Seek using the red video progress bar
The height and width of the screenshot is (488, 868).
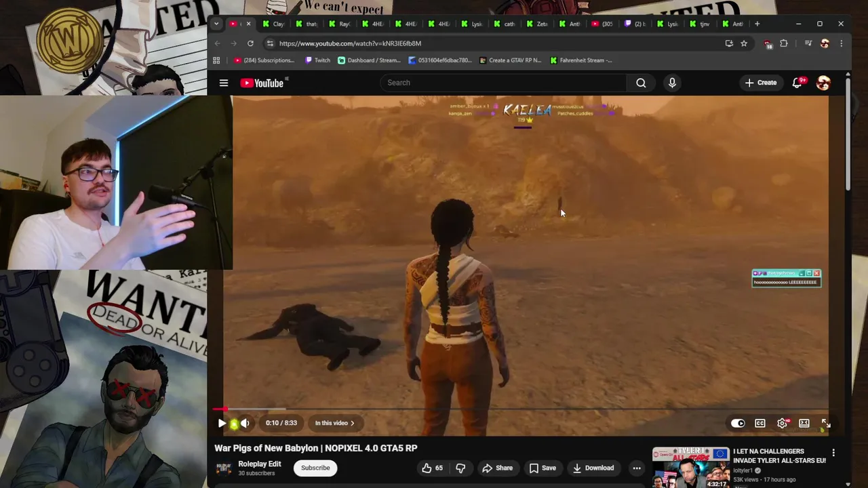(x=522, y=409)
